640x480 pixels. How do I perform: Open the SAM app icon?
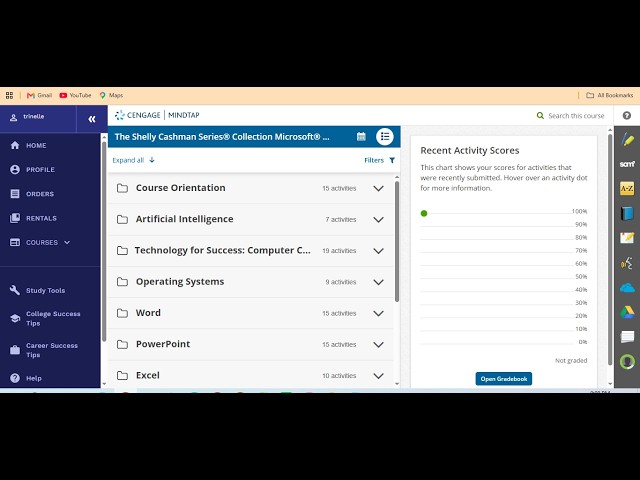tap(627, 164)
